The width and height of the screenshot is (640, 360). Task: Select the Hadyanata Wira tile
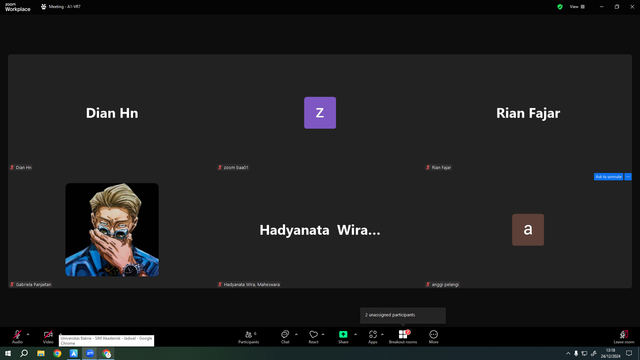[320, 230]
